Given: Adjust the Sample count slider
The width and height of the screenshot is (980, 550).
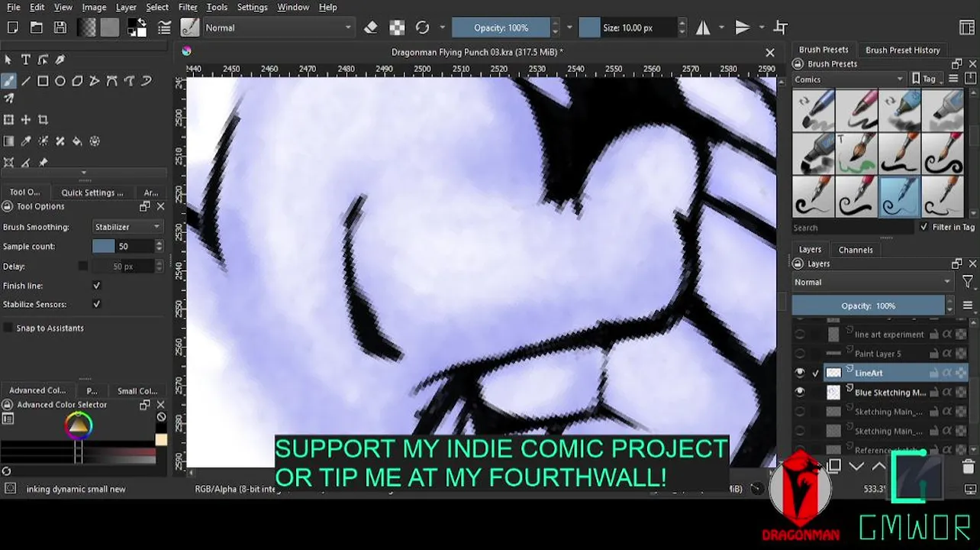Looking at the screenshot, I should point(122,246).
